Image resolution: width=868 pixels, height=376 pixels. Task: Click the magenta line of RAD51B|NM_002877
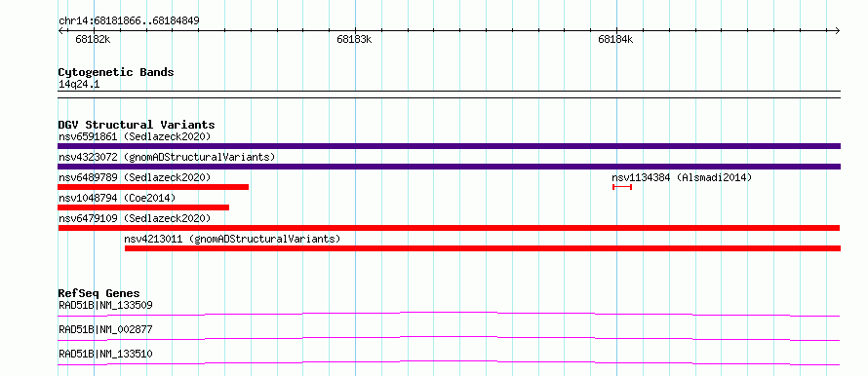point(449,338)
